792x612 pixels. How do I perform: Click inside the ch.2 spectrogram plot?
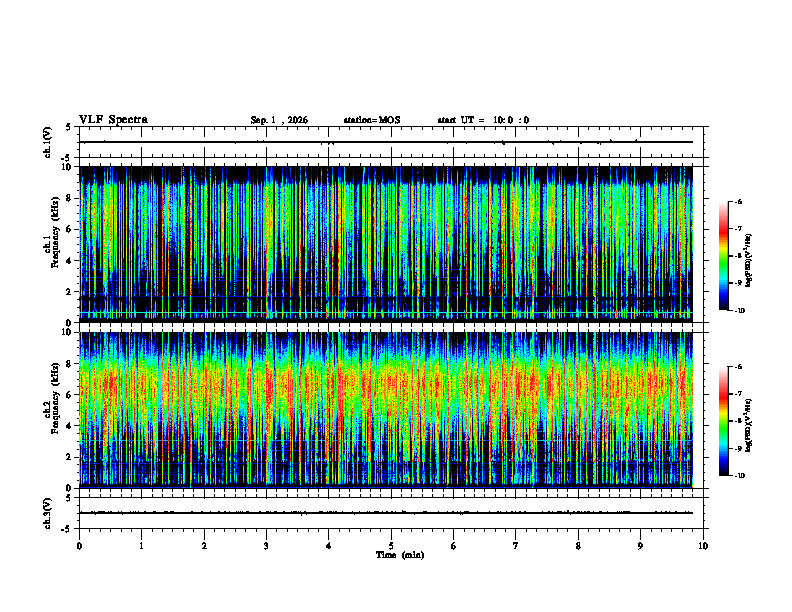tap(386, 410)
